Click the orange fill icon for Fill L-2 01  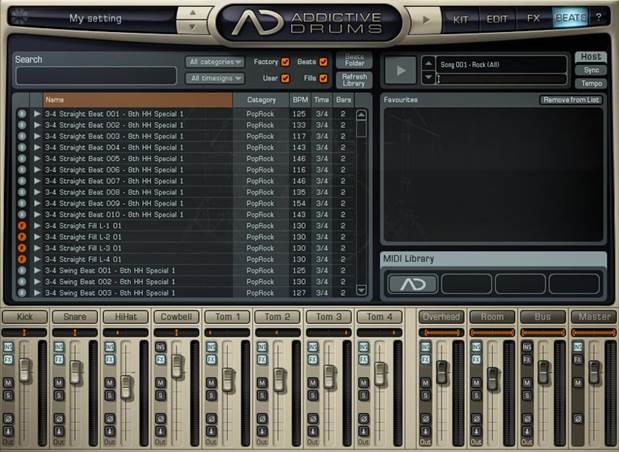pyautogui.click(x=22, y=237)
